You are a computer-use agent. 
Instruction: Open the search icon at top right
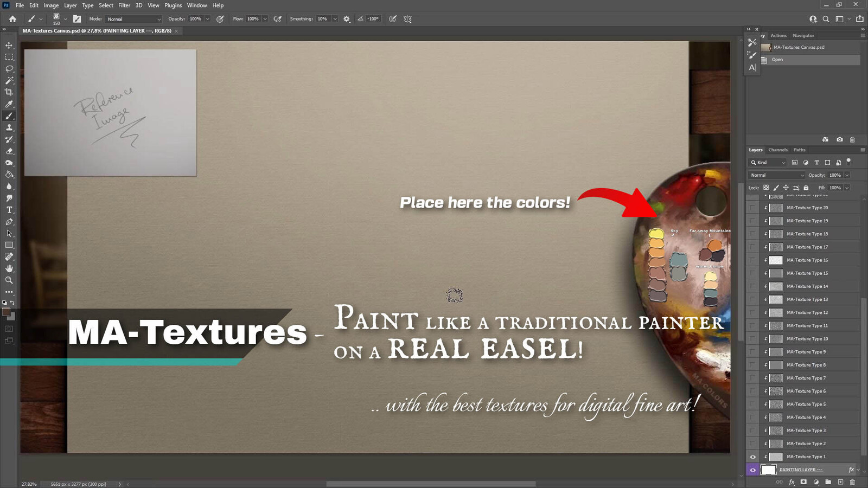826,19
